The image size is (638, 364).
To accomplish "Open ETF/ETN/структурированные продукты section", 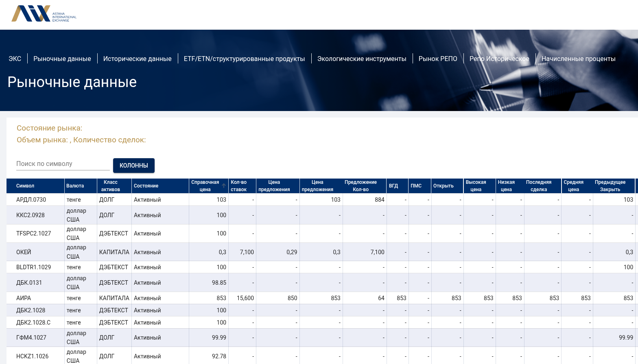I will (244, 59).
